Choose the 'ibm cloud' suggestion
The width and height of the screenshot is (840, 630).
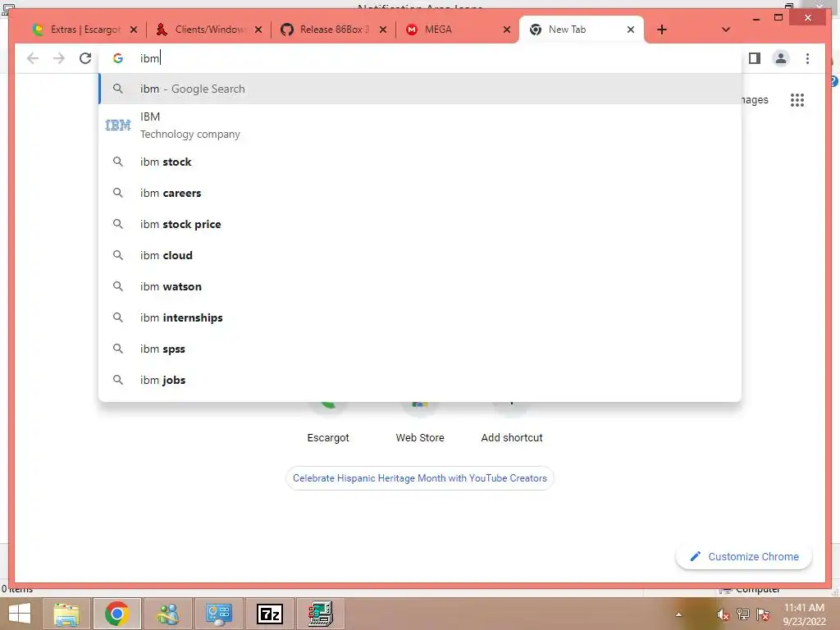(421, 255)
